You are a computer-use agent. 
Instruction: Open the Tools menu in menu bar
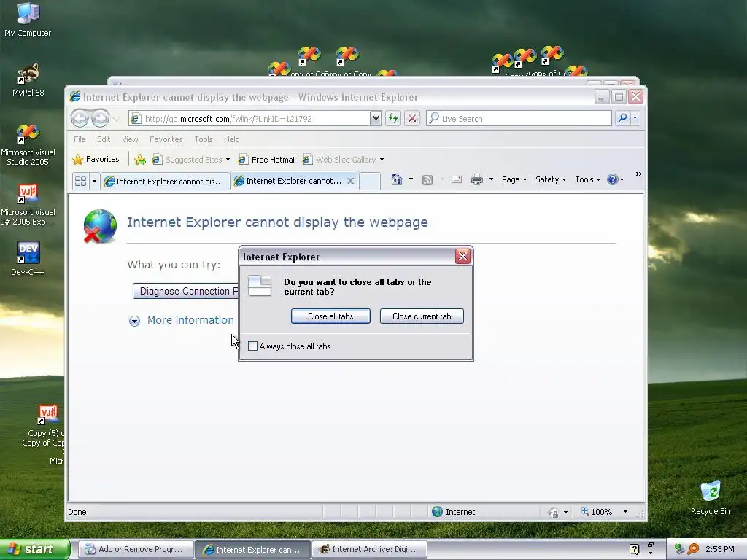point(203,139)
